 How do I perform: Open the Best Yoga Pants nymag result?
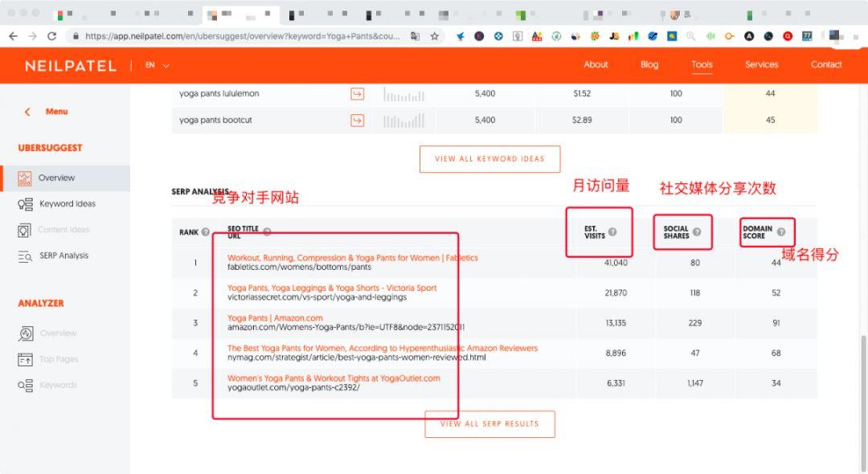[x=383, y=348]
